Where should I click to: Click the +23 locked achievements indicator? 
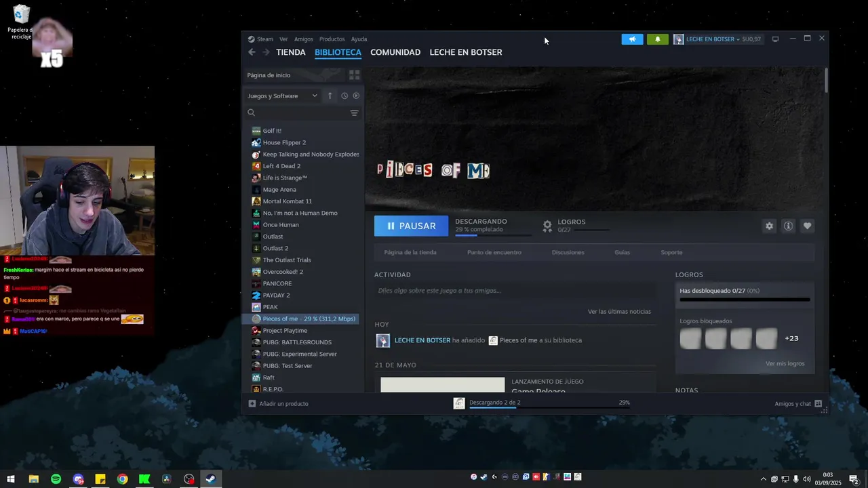pyautogui.click(x=791, y=338)
